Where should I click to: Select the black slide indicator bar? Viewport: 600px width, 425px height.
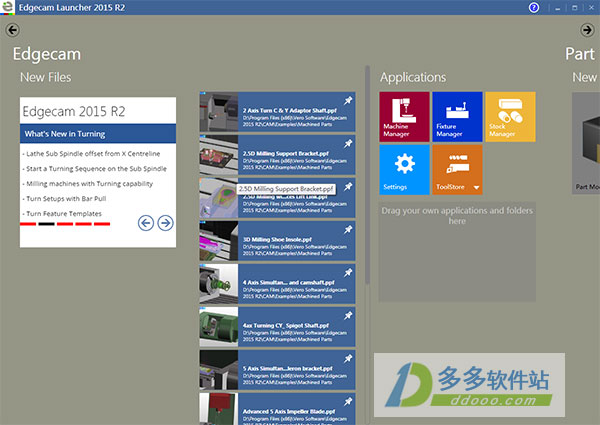click(46, 224)
